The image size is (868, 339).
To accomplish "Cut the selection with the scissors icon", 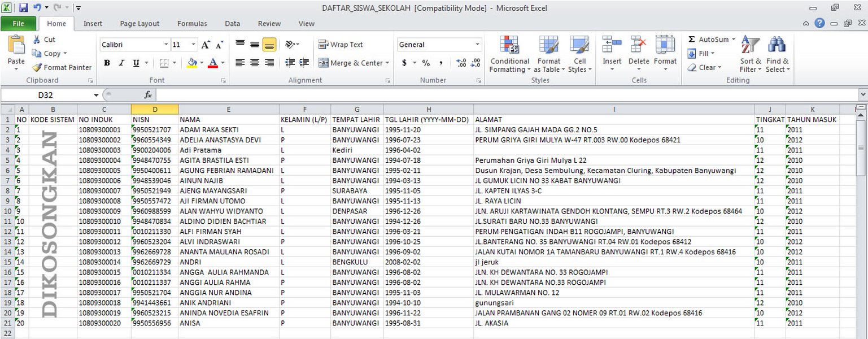I will [37, 40].
